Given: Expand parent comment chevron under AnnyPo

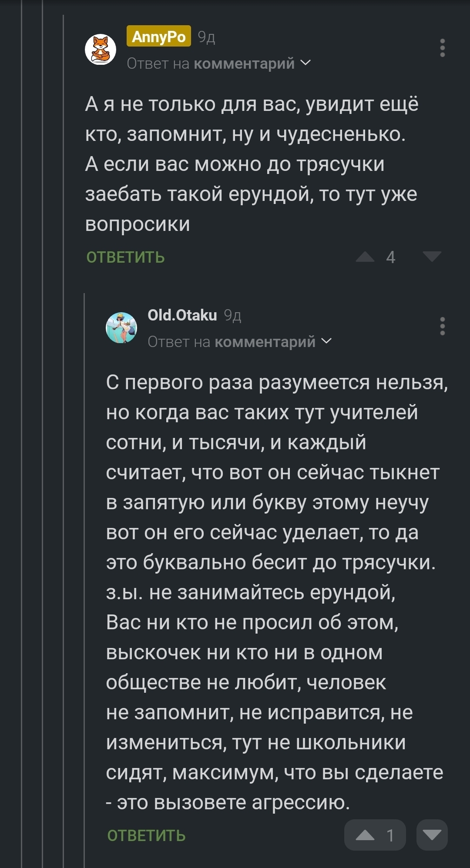Looking at the screenshot, I should [x=306, y=63].
